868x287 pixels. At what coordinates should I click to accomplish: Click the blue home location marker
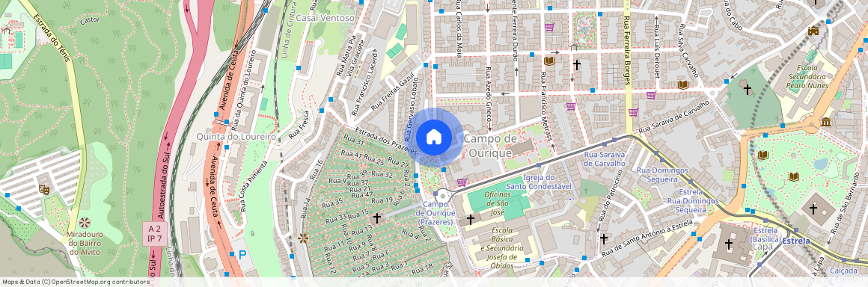pyautogui.click(x=434, y=137)
